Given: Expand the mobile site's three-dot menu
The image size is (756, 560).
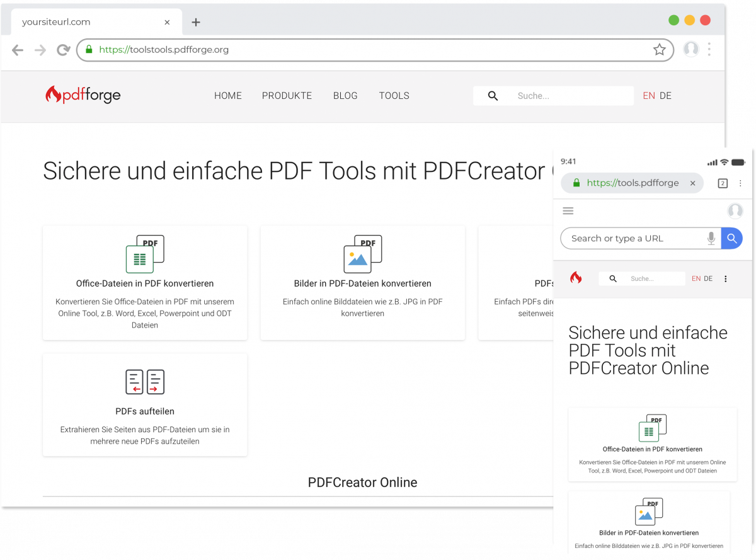Looking at the screenshot, I should pos(725,278).
